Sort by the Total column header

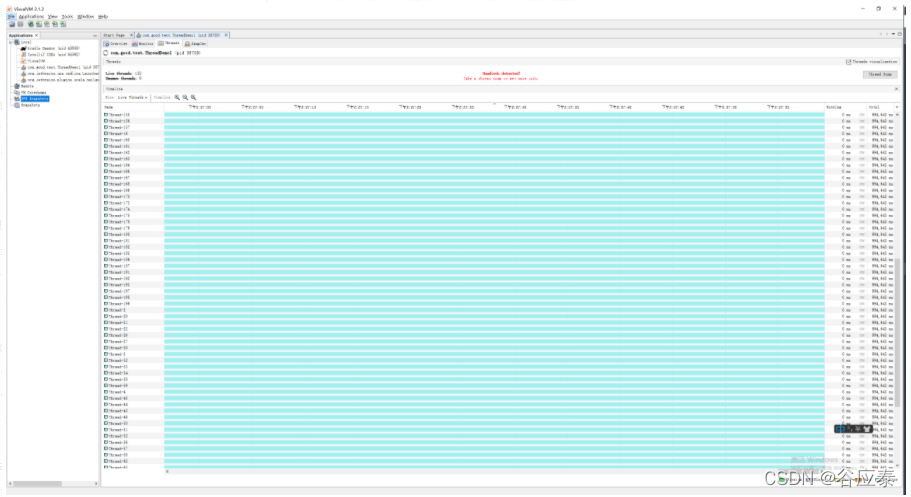click(880, 108)
